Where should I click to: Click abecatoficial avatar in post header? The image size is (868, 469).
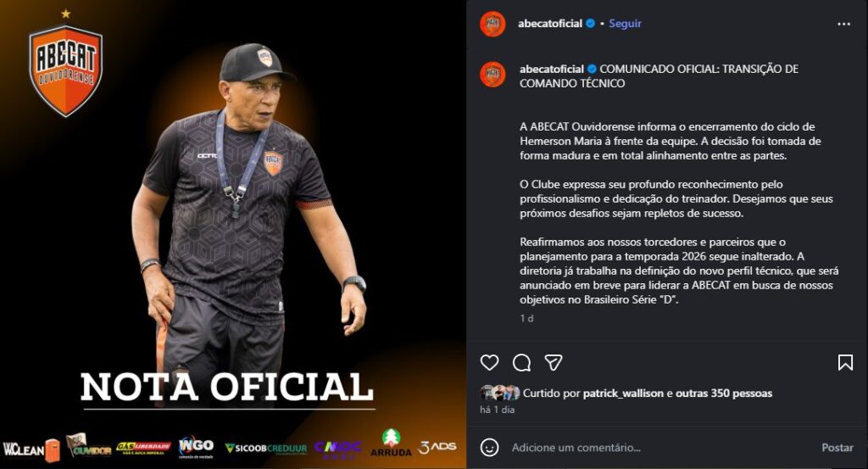pos(492,24)
